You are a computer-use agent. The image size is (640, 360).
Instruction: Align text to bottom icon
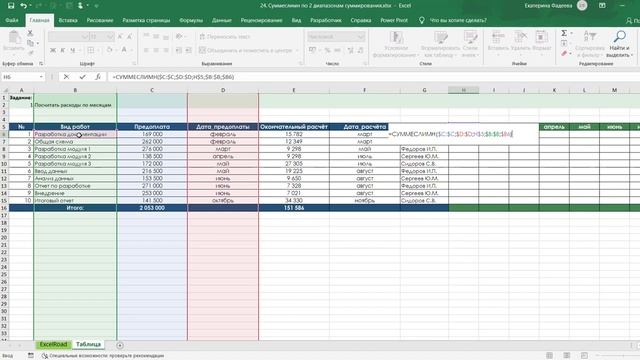pos(166,37)
